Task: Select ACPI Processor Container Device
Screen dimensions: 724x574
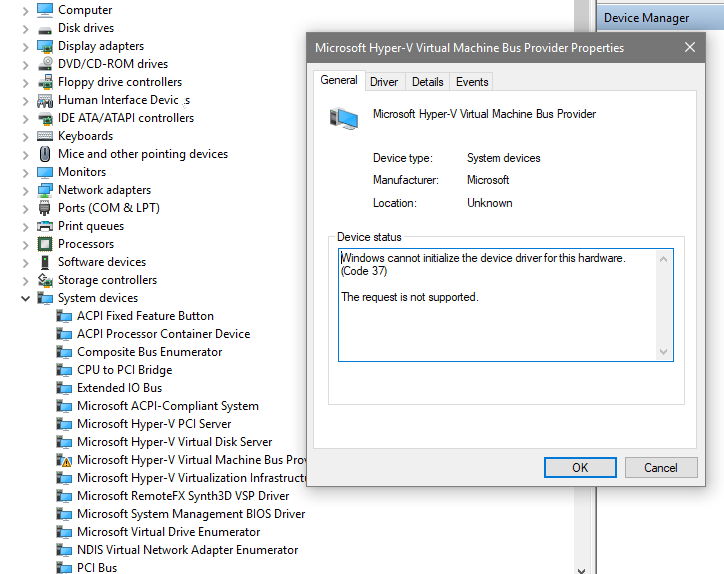Action: click(163, 334)
